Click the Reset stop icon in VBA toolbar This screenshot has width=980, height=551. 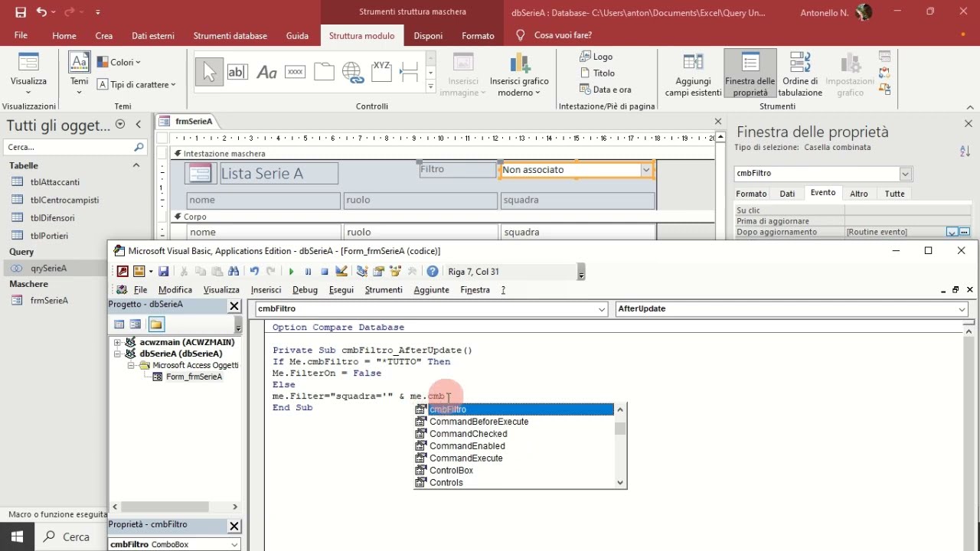click(325, 271)
